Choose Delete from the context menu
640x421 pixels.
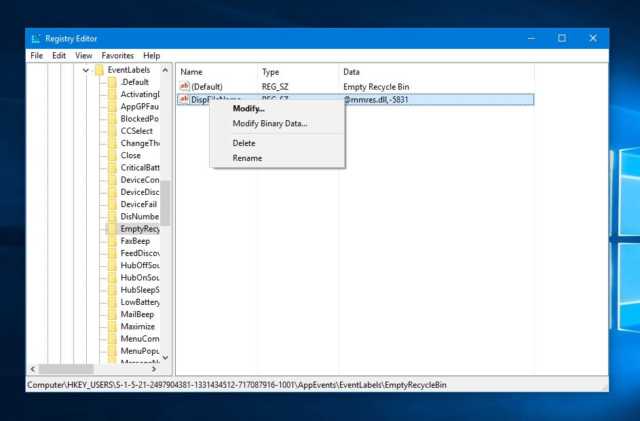click(x=244, y=143)
